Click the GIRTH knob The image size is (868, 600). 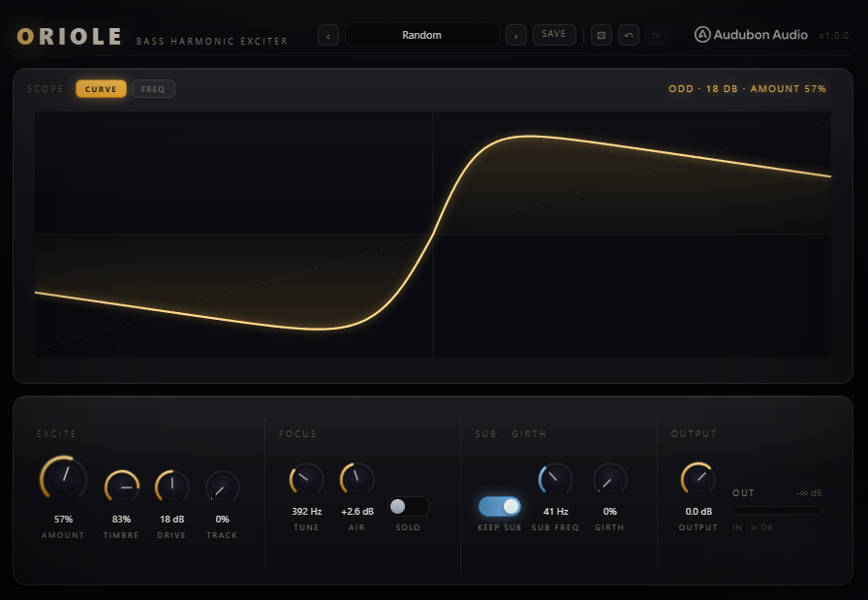(x=610, y=480)
